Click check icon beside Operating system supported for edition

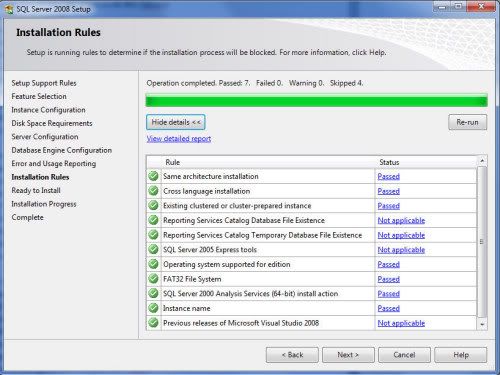coord(153,264)
